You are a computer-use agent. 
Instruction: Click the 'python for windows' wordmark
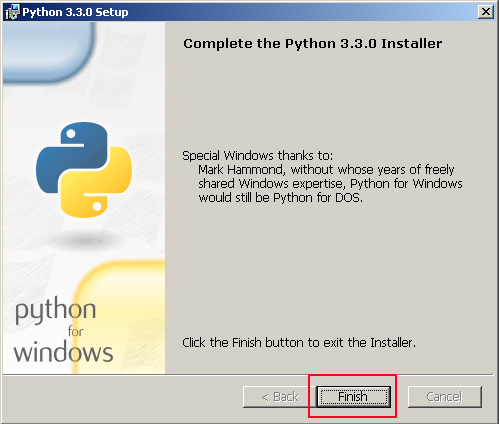pyautogui.click(x=63, y=330)
